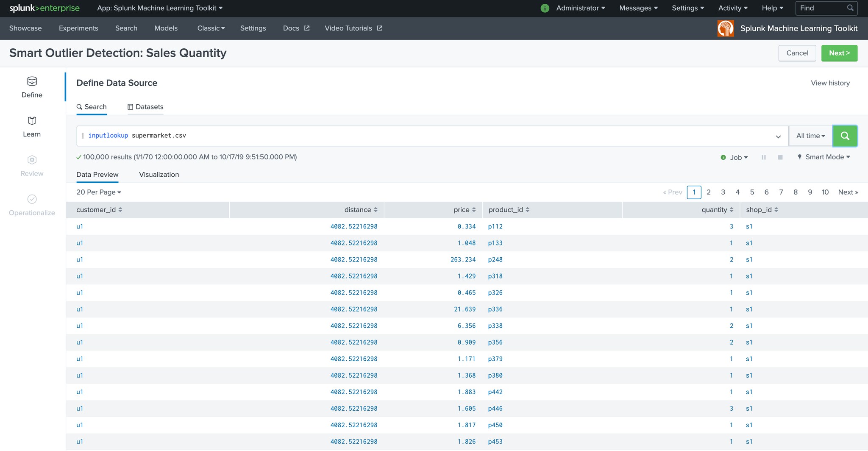Select the Review step icon
The height and width of the screenshot is (451, 868).
pyautogui.click(x=32, y=160)
